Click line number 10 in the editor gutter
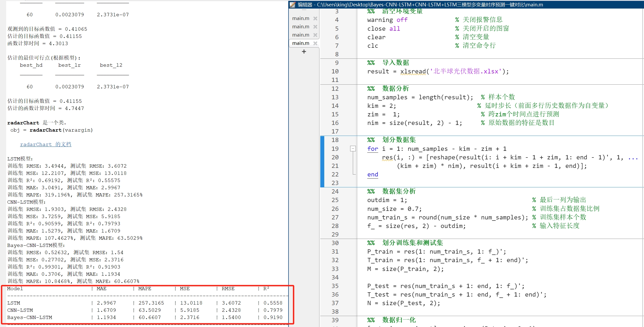Viewport: 644px width, 327px height. [335, 71]
